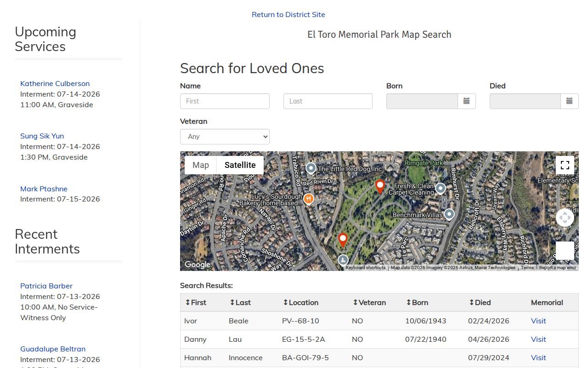Image resolution: width=588 pixels, height=368 pixels.
Task: Open map Terms link
Action: (527, 268)
